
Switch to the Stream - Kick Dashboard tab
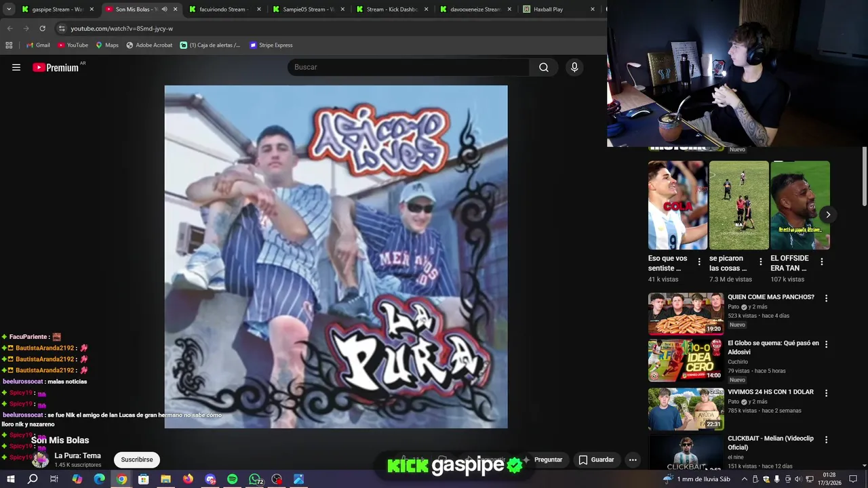click(392, 9)
